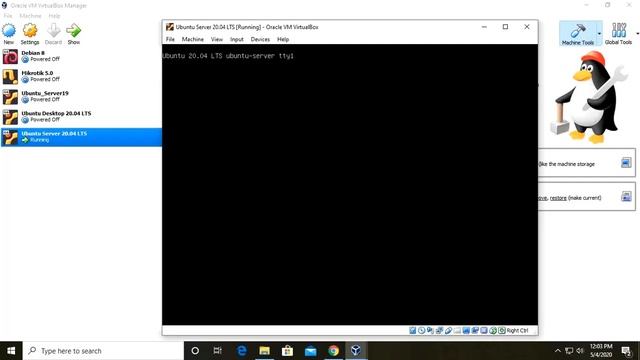Open Input menu in VM window

coord(237,40)
